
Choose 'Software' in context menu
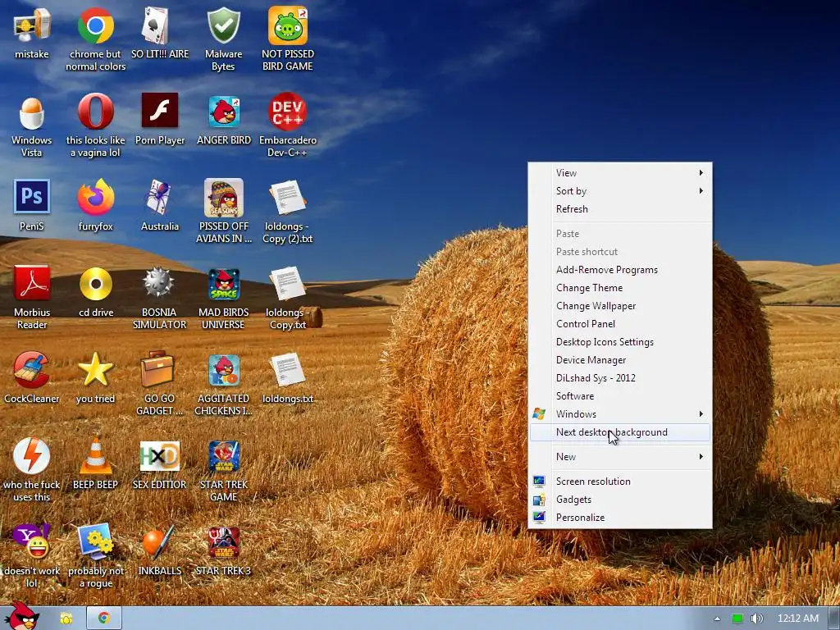pyautogui.click(x=620, y=396)
